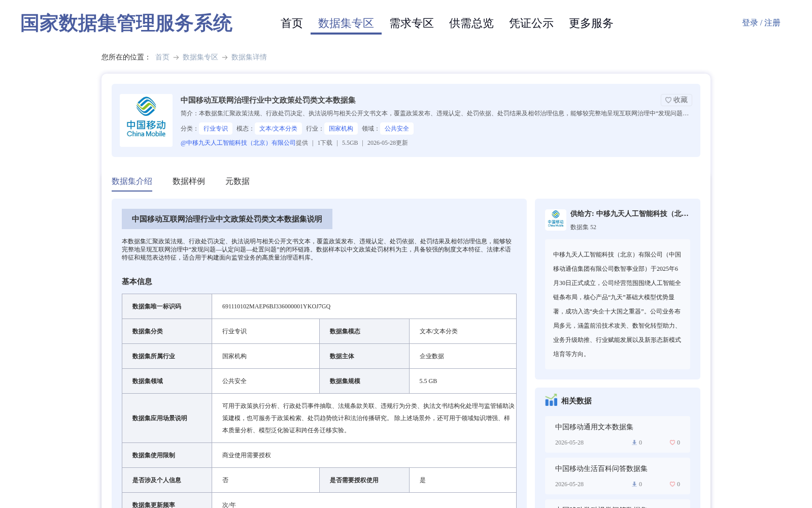Screen dimensions: 812x508
Task: Click the 行业专识 category tag
Action: pyautogui.click(x=216, y=129)
